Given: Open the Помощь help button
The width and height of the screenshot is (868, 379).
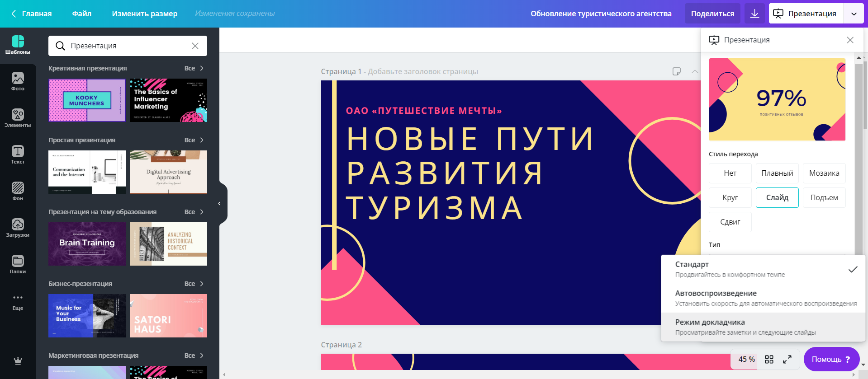Looking at the screenshot, I should (x=831, y=360).
